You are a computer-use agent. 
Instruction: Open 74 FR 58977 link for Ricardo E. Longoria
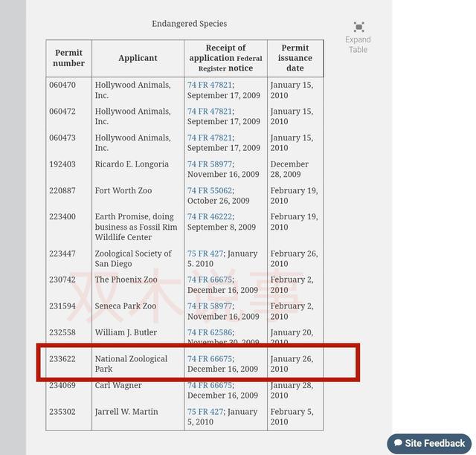pos(210,164)
